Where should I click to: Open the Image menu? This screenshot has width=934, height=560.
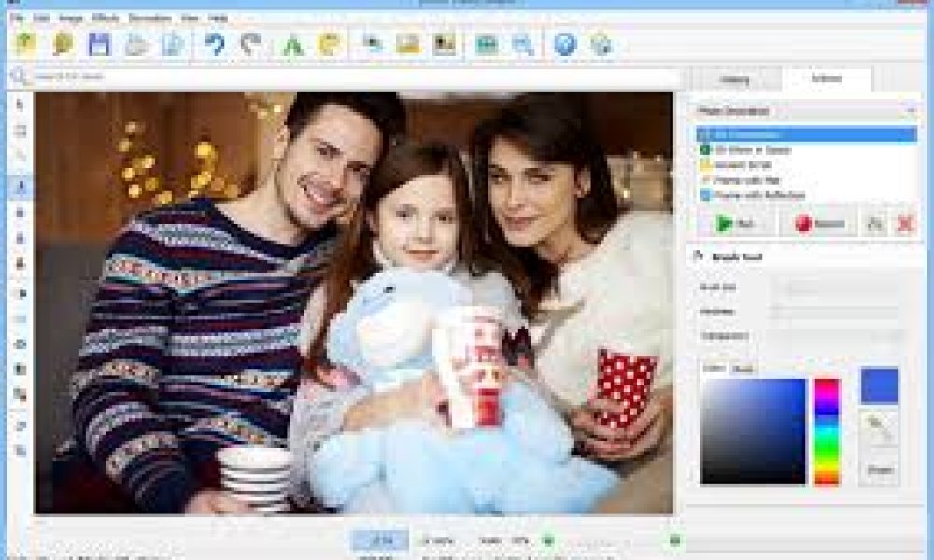pos(70,19)
